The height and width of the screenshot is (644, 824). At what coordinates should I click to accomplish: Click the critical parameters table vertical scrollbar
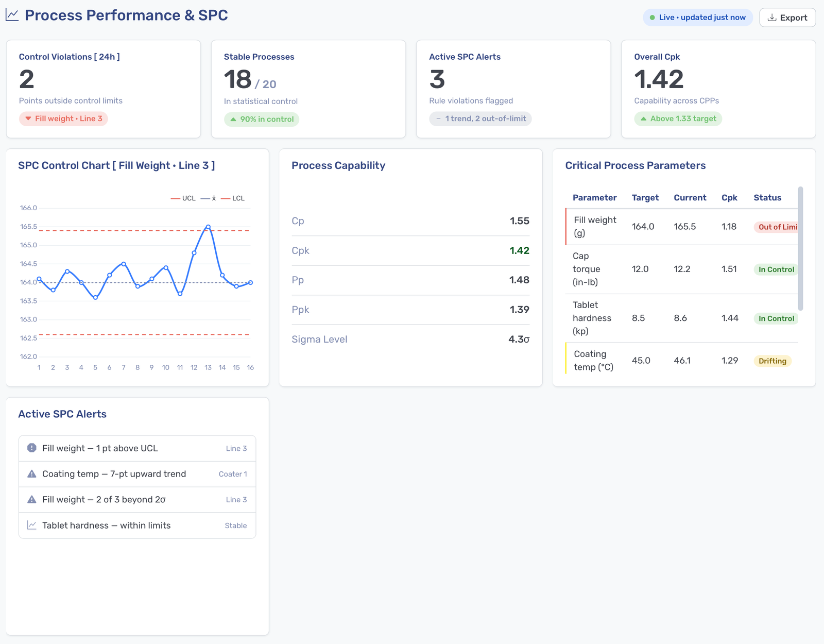[x=800, y=249]
